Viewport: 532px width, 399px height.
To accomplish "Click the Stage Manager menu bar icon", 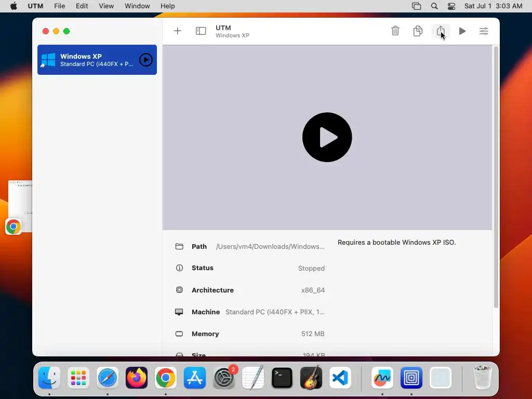I will click(x=416, y=6).
